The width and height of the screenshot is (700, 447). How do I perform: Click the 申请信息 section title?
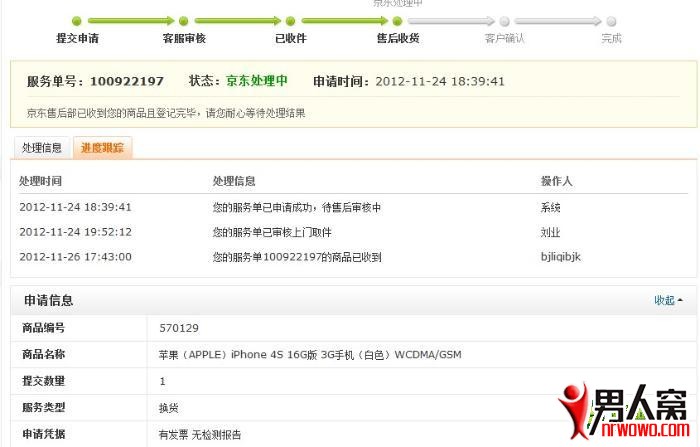[49, 300]
